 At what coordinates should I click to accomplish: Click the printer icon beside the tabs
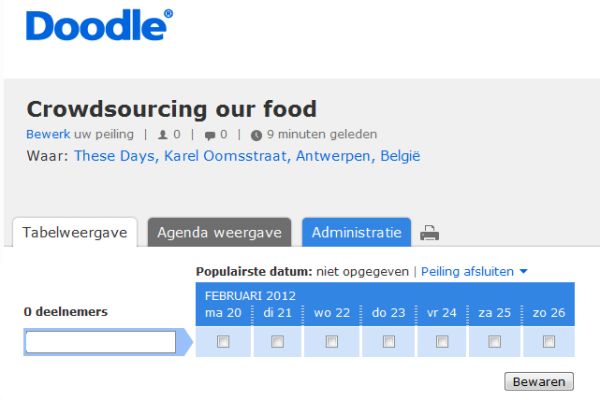tap(430, 234)
